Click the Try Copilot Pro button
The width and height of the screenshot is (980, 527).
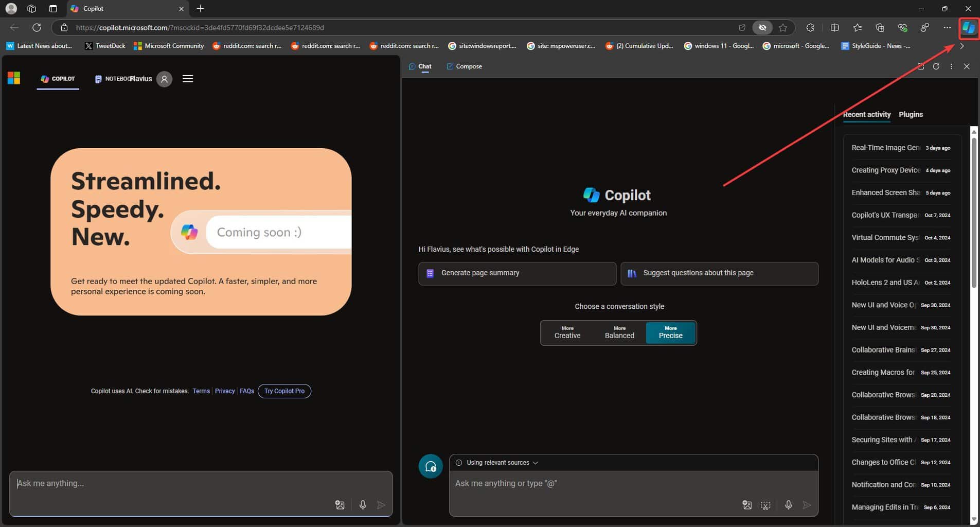pos(284,391)
